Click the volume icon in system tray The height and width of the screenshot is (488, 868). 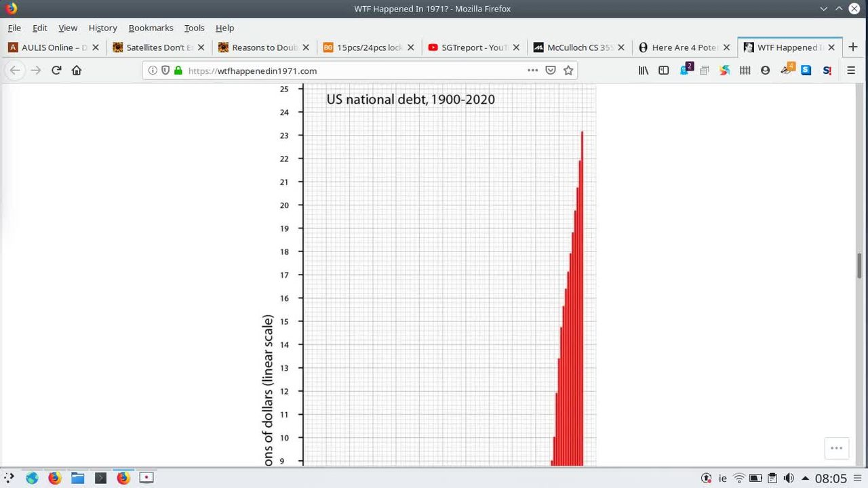point(789,478)
